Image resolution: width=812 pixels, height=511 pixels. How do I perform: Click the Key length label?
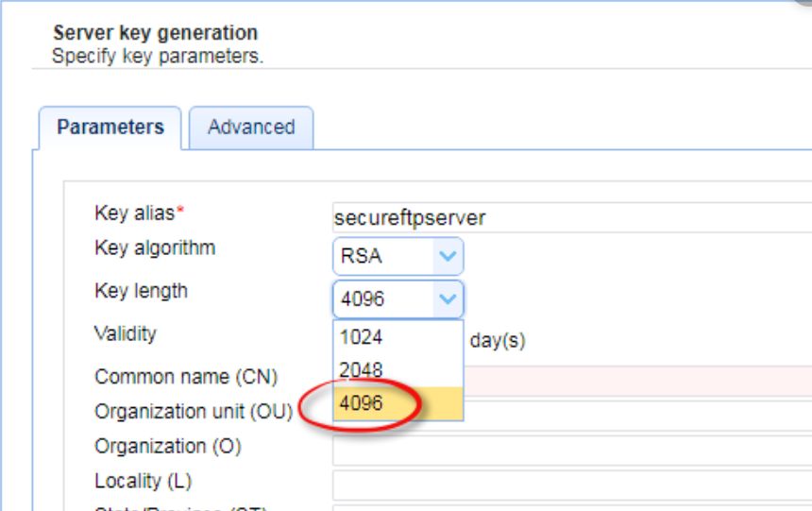(141, 291)
